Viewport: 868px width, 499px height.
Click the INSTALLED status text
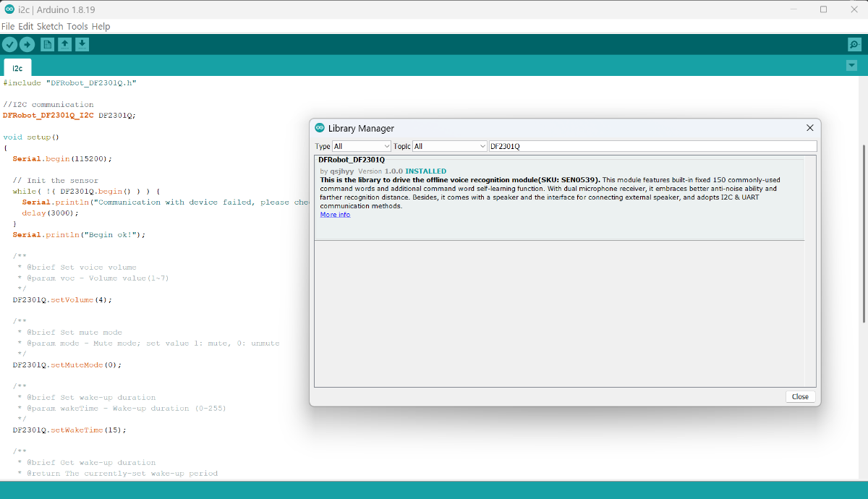(425, 171)
